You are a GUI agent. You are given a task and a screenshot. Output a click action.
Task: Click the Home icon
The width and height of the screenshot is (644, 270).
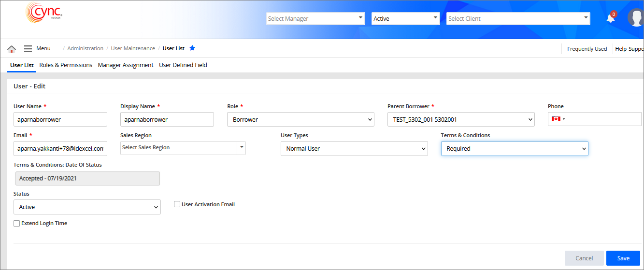tap(12, 49)
